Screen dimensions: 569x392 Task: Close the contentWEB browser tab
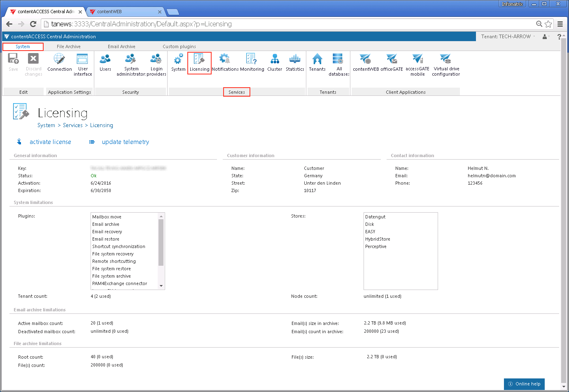[x=160, y=12]
